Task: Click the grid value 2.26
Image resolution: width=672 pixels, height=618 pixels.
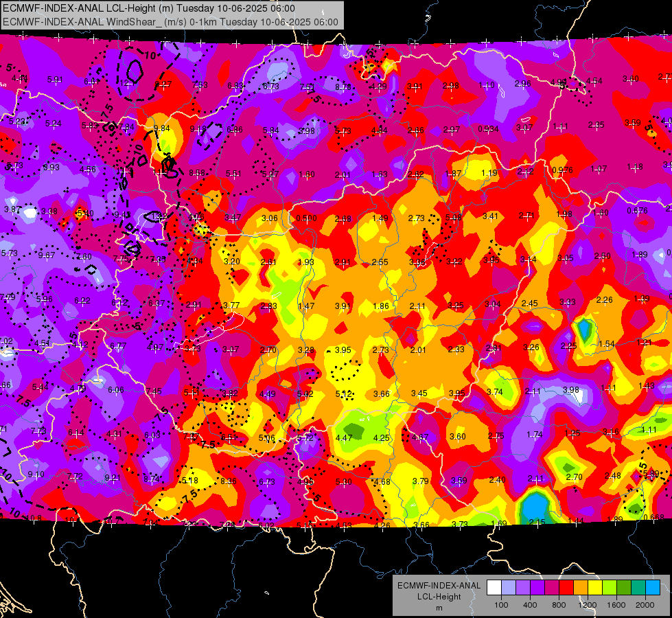Action: (604, 300)
